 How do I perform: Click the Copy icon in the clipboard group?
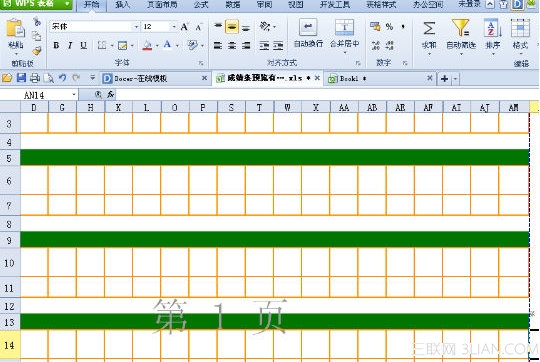(x=36, y=36)
